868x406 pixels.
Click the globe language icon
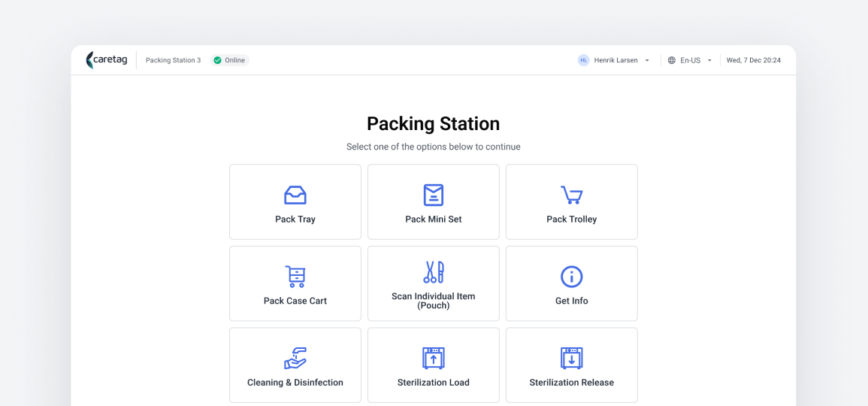tap(672, 60)
